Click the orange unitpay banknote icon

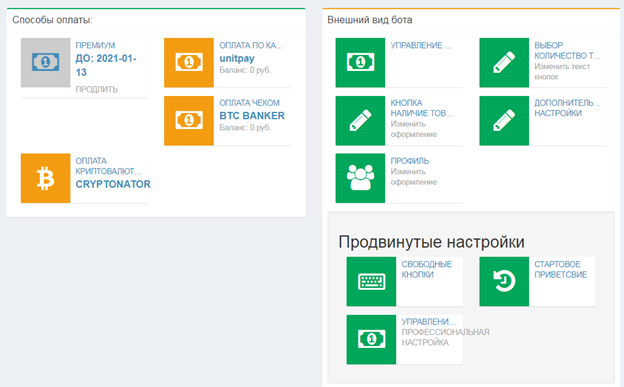click(x=189, y=63)
